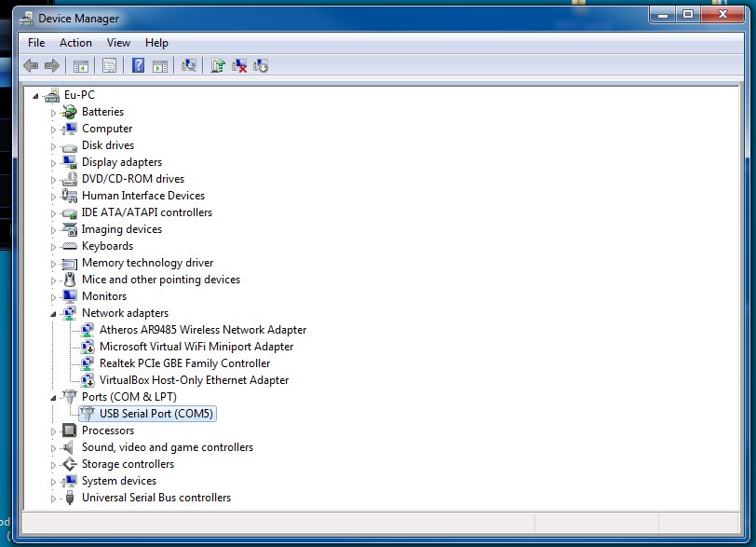Collapse the Ports (COM & LPT) category

point(53,398)
